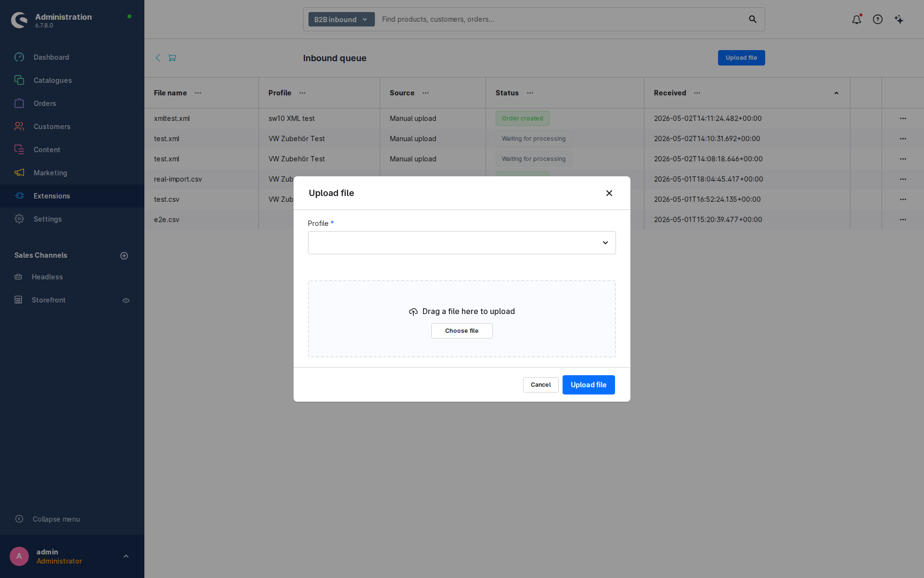This screenshot has width=924, height=578.
Task: Open File name column options ellipsis
Action: (198, 93)
